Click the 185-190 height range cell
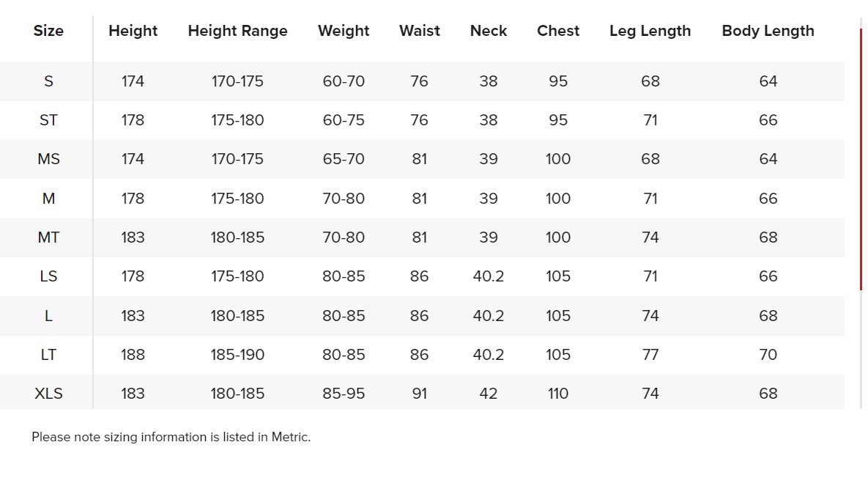 [237, 355]
